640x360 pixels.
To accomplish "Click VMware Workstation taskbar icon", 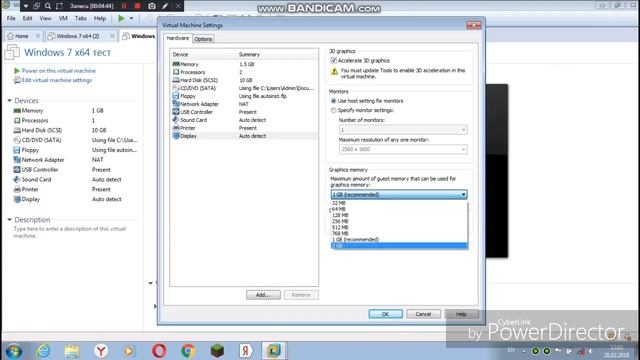I will (274, 351).
